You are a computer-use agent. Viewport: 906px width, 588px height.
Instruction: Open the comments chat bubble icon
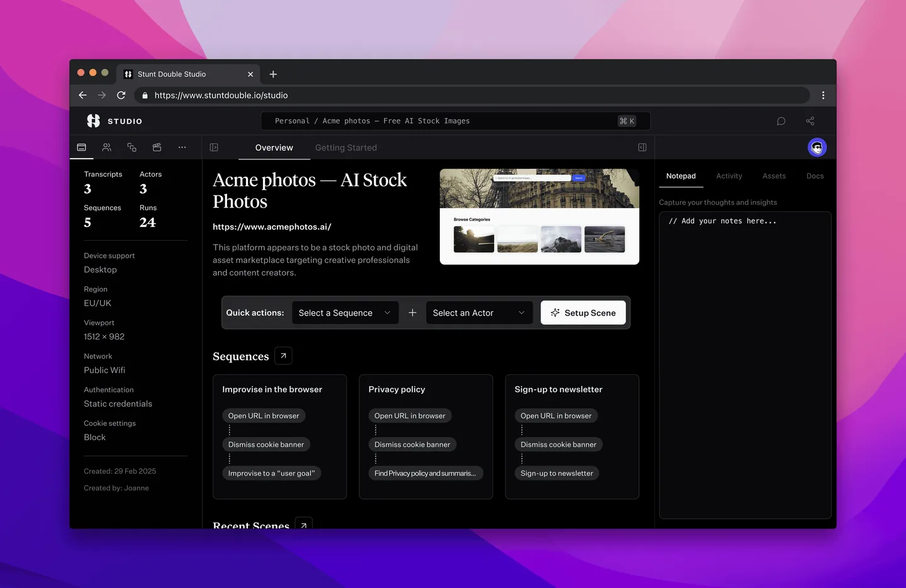point(781,121)
